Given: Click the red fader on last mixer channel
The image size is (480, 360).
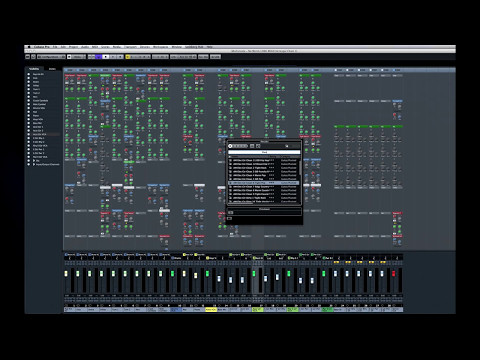Looking at the screenshot, I should tap(393, 273).
